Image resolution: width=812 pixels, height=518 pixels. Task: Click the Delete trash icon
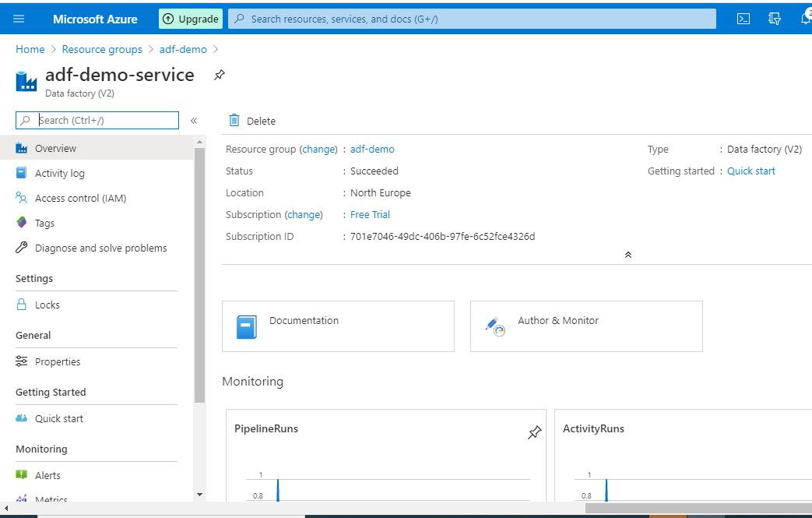tap(234, 120)
